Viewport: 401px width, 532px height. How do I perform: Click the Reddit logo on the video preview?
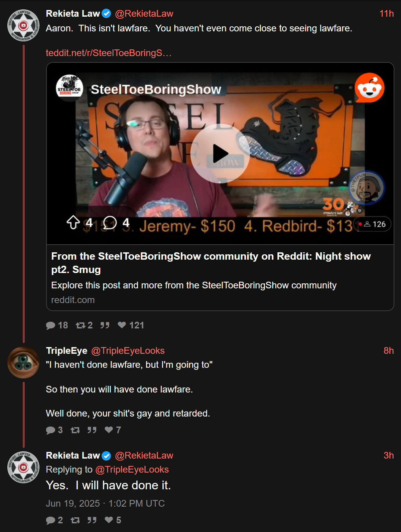point(369,88)
